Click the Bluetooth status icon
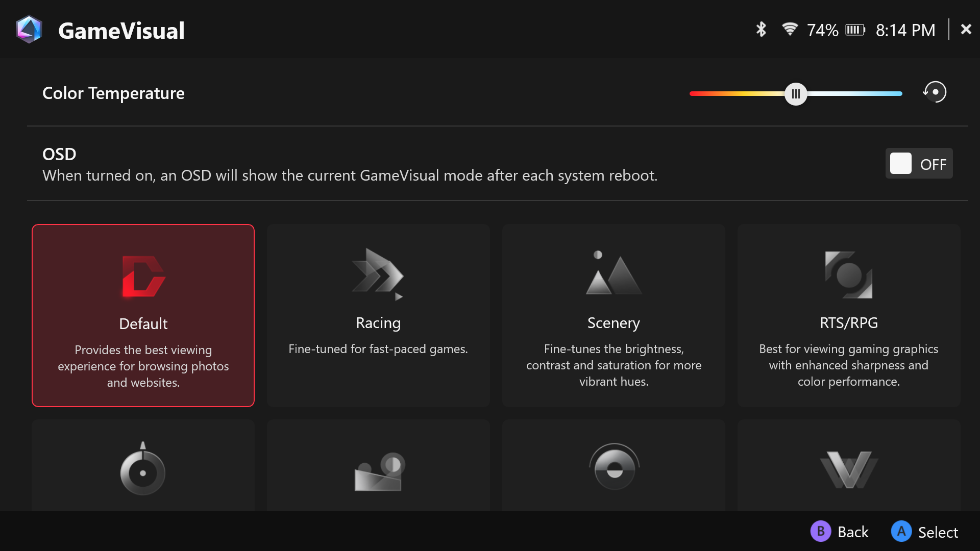The width and height of the screenshot is (980, 551). coord(761,30)
